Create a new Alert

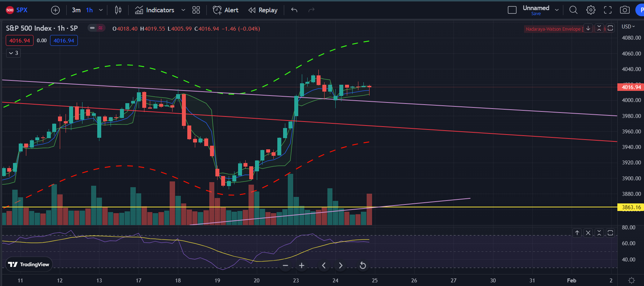[x=226, y=10]
